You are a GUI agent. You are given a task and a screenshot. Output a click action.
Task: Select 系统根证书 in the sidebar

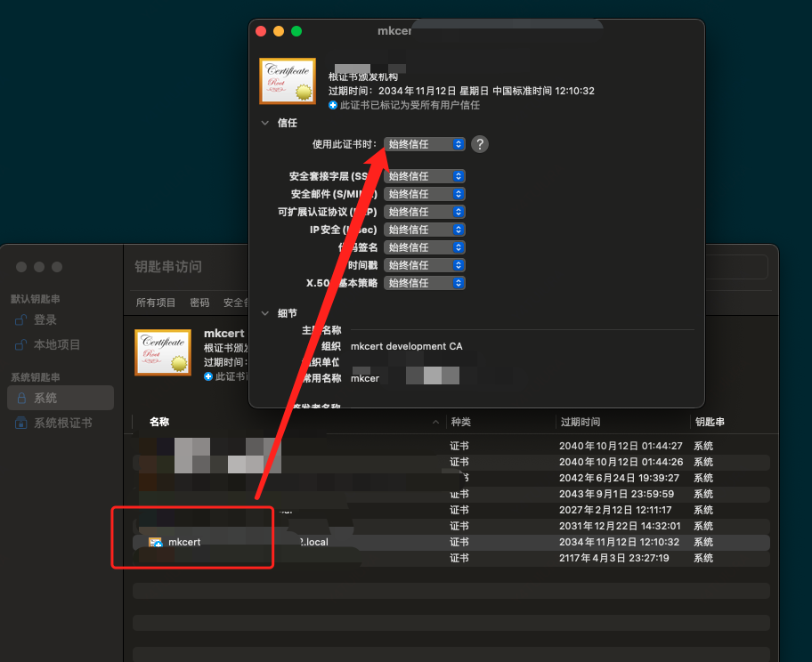61,423
